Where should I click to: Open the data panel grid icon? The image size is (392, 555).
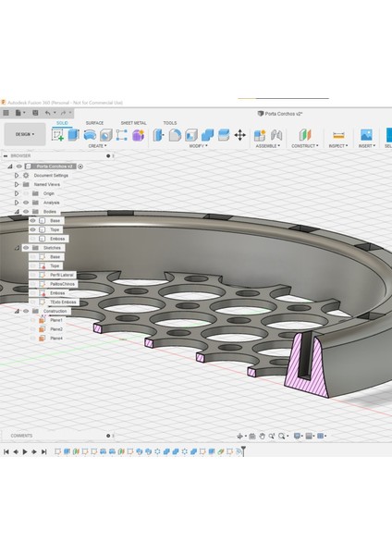[6, 113]
